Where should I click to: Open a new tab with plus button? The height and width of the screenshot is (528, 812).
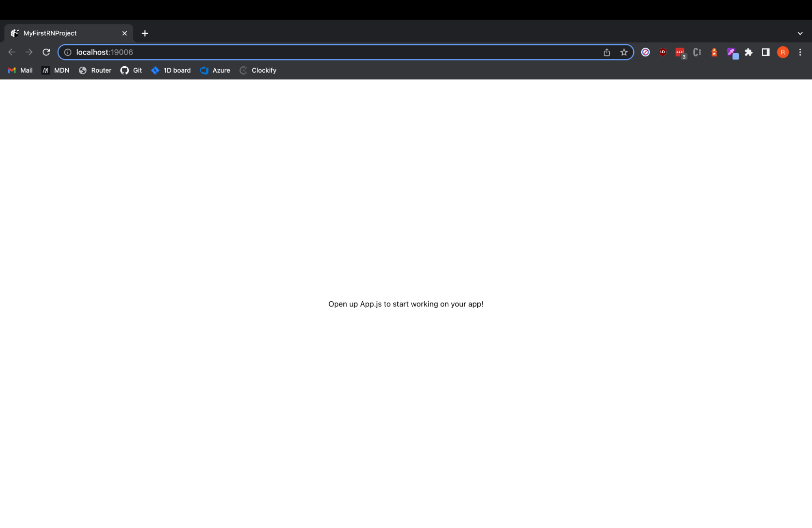[145, 33]
